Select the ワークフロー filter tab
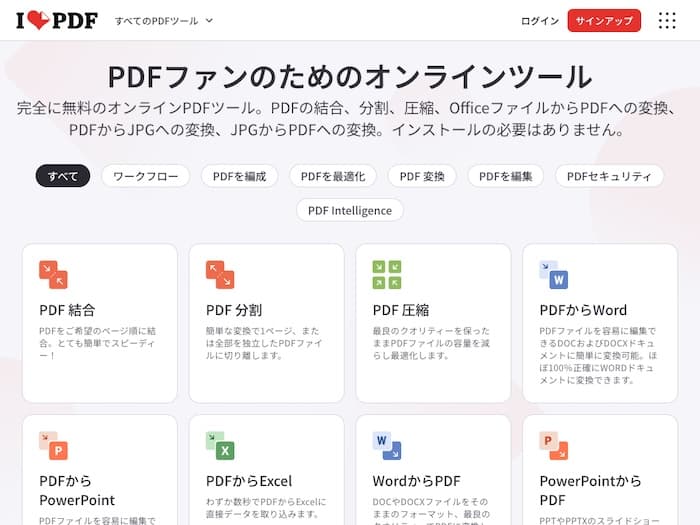This screenshot has height=525, width=700. (x=146, y=176)
